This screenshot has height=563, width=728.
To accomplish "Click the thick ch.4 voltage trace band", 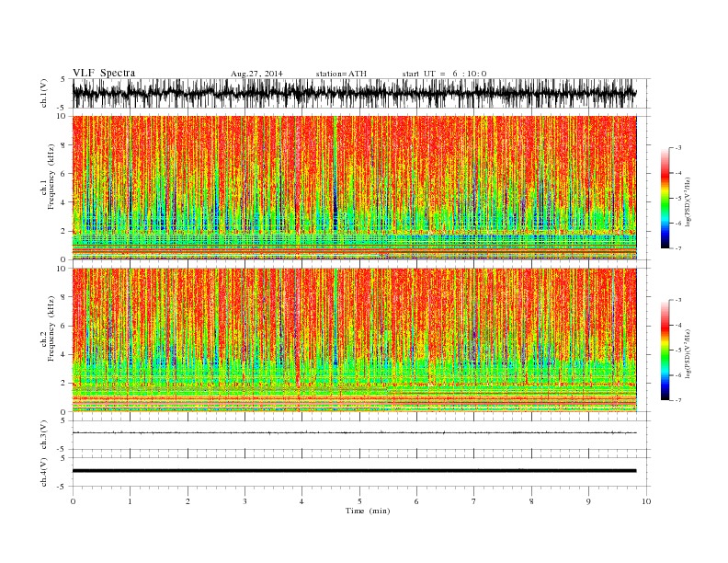I will [355, 471].
